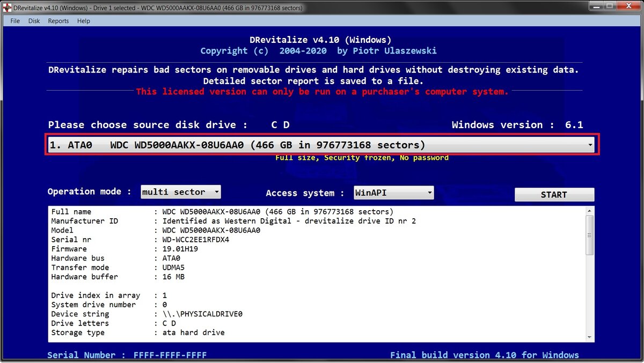The width and height of the screenshot is (644, 363).
Task: Click the 'System drive number' row
Action: (109, 305)
